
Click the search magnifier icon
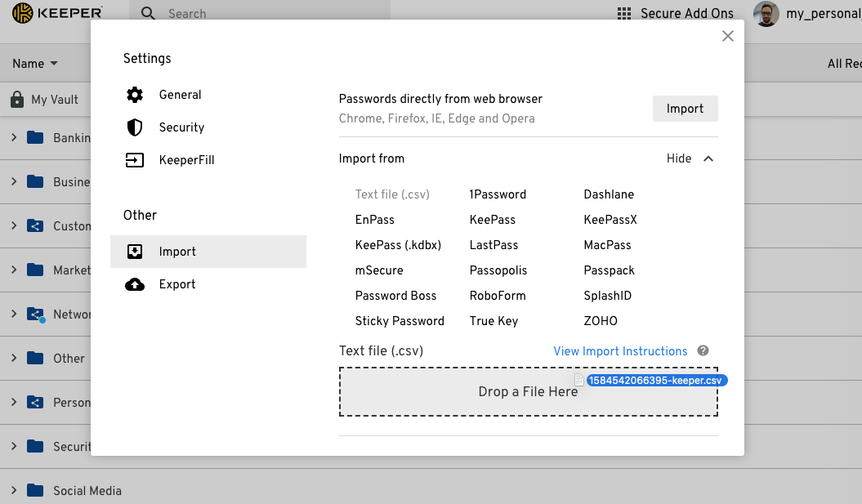coord(148,13)
